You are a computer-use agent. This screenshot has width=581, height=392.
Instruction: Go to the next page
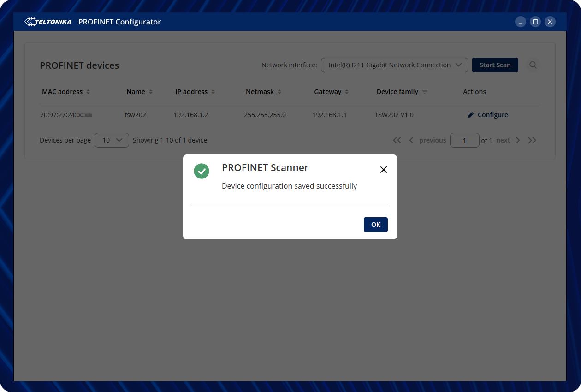click(x=508, y=140)
